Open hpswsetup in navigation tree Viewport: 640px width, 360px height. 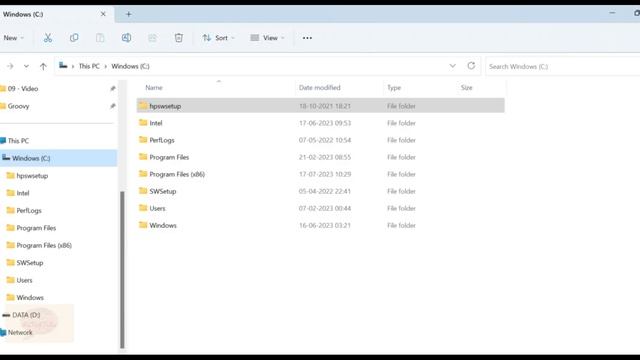[x=32, y=176]
